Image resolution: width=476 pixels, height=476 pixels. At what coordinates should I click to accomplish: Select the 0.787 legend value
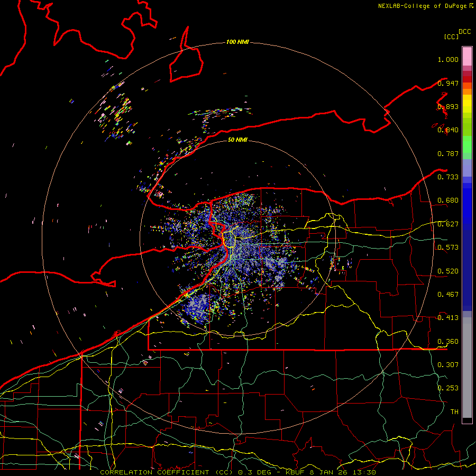(x=448, y=153)
